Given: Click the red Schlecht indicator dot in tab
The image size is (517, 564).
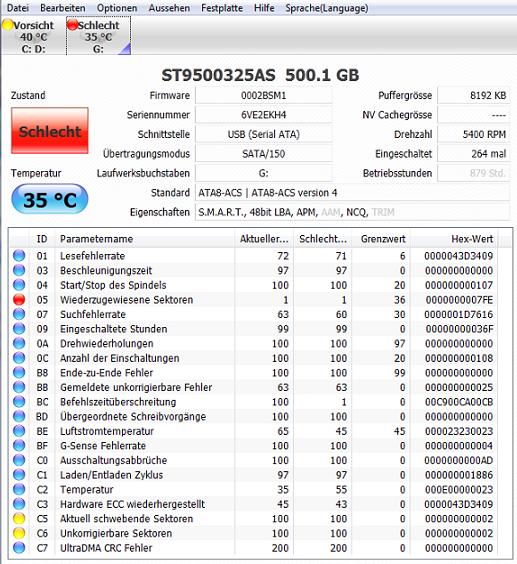Looking at the screenshot, I should (x=72, y=25).
